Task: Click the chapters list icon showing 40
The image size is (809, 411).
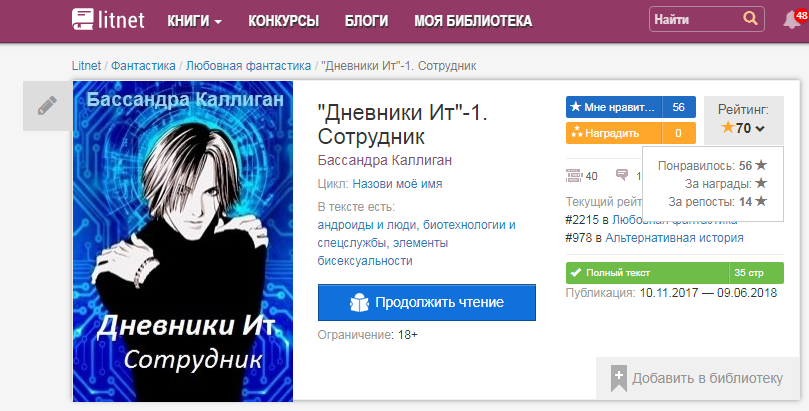Action: click(574, 175)
